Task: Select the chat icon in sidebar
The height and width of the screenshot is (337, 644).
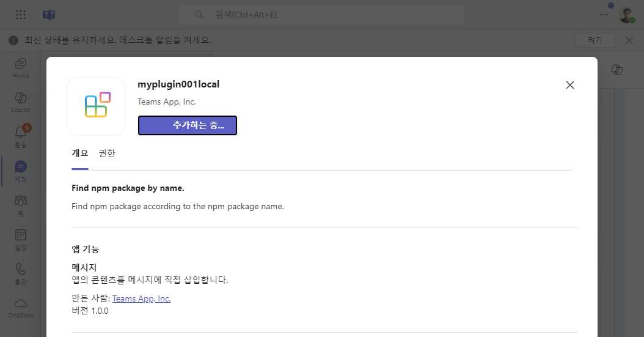Action: 21,171
